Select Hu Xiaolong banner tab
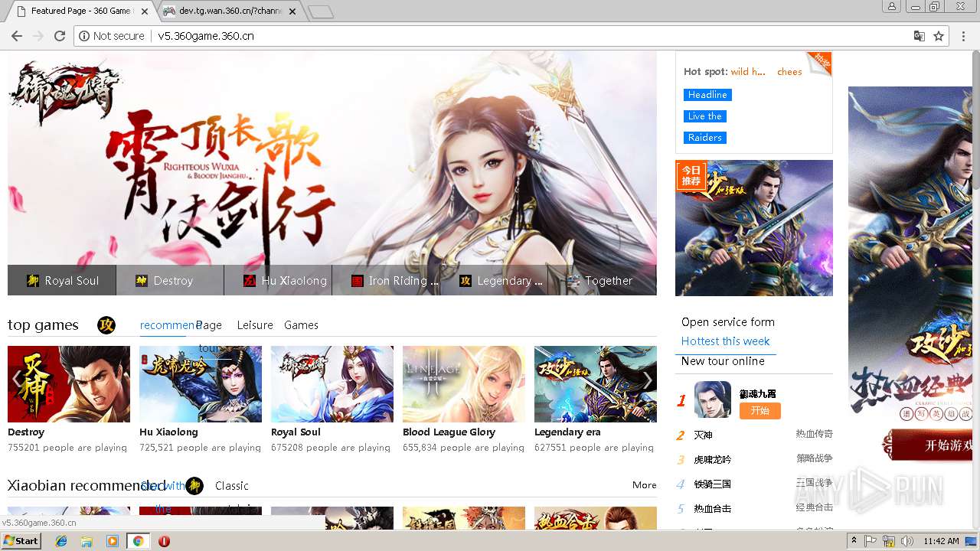 tap(278, 280)
